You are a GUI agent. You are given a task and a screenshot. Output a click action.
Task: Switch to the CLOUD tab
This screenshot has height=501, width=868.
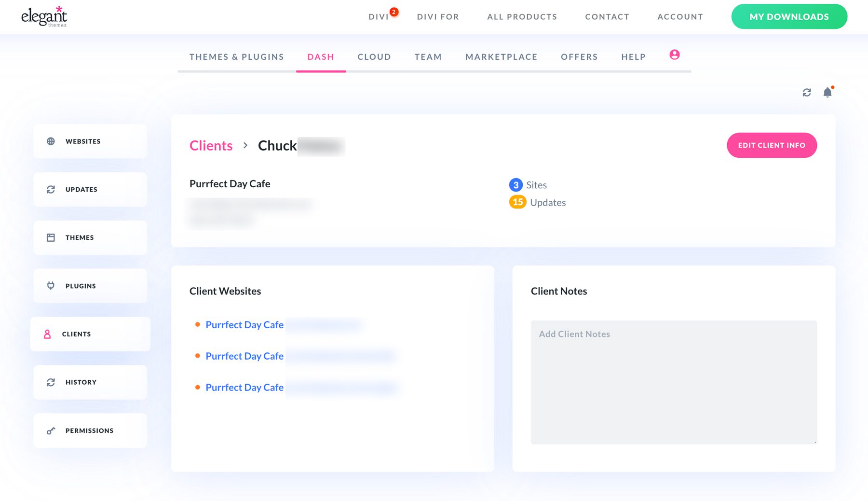click(374, 56)
